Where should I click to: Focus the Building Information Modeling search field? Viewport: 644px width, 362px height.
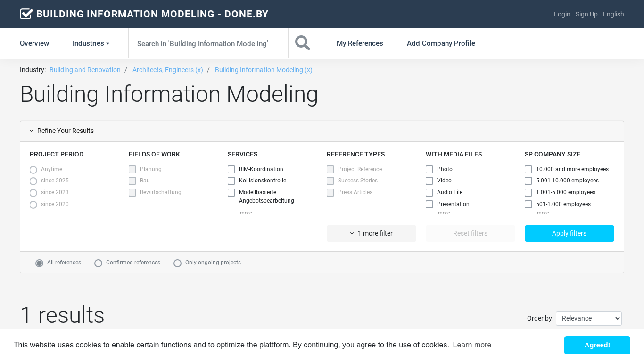pos(208,43)
